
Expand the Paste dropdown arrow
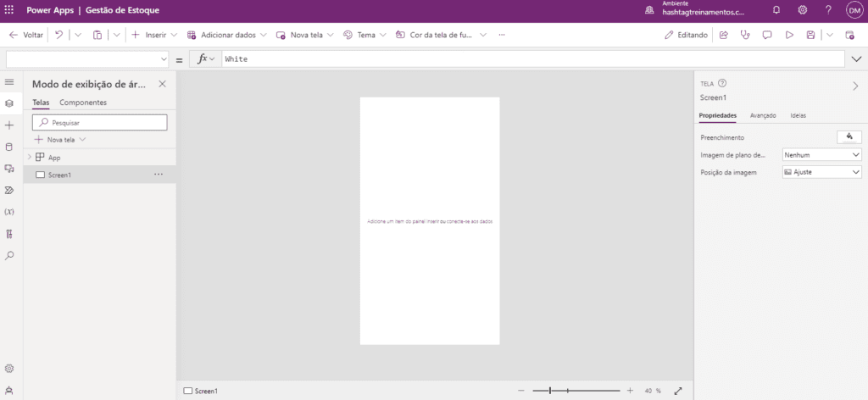point(116,35)
